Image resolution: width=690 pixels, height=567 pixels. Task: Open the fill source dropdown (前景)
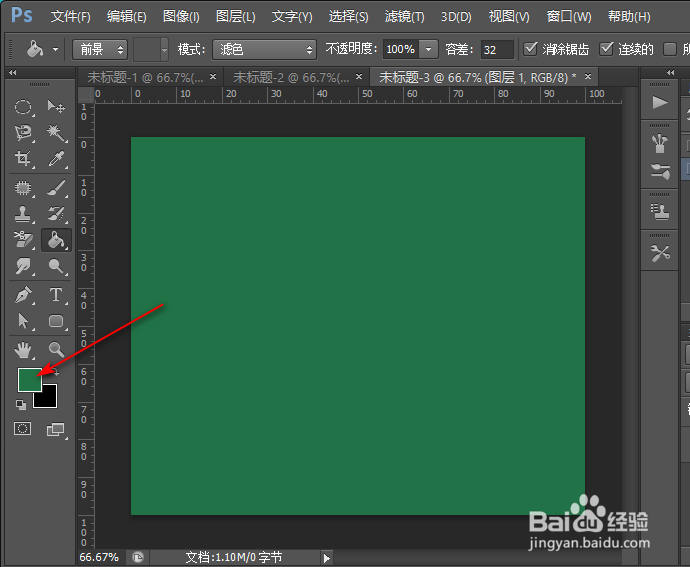click(x=100, y=49)
